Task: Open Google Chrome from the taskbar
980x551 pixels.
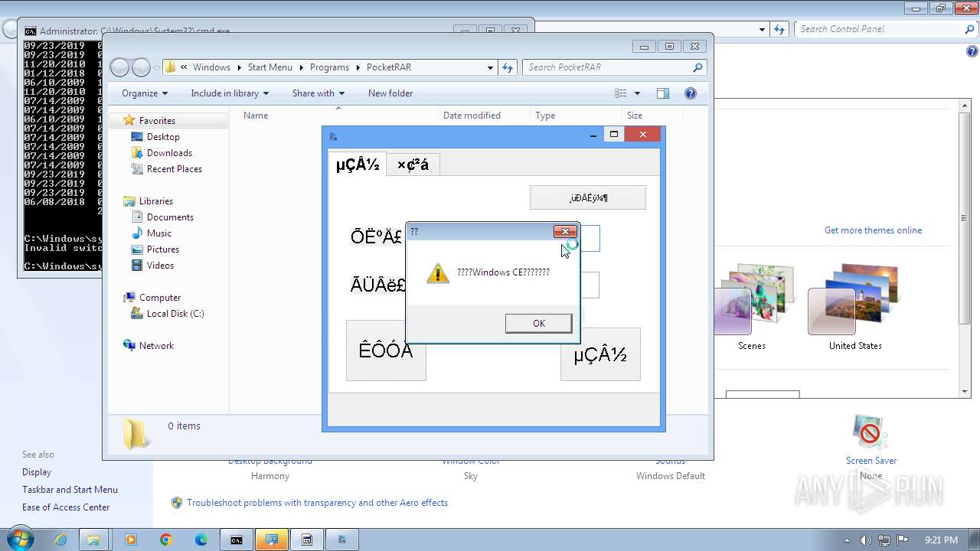Action: pyautogui.click(x=166, y=540)
